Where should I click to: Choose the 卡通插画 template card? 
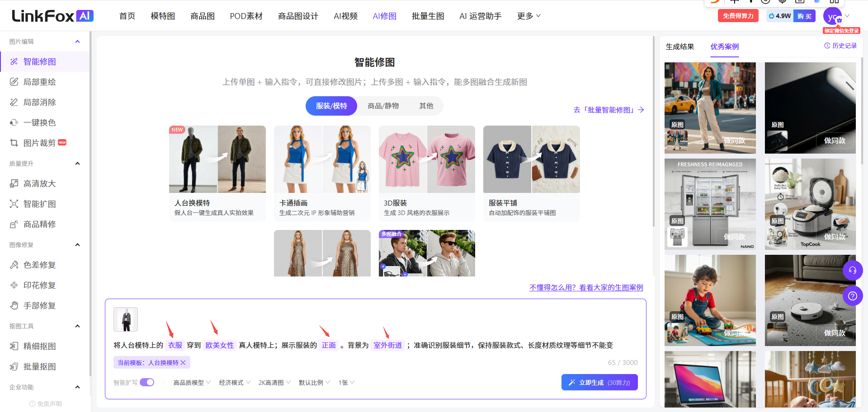tap(322, 173)
